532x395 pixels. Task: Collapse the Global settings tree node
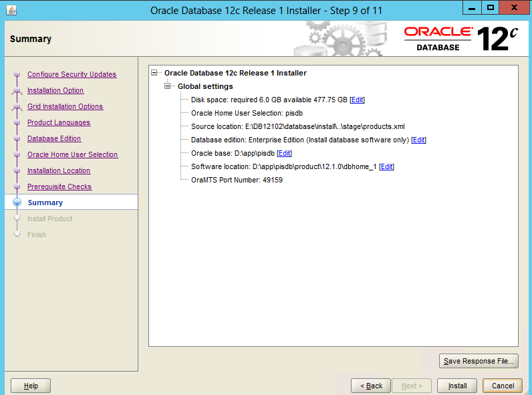tap(168, 86)
